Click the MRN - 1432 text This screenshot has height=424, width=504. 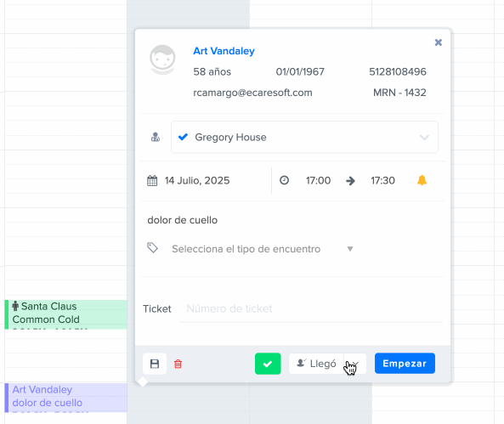[399, 93]
